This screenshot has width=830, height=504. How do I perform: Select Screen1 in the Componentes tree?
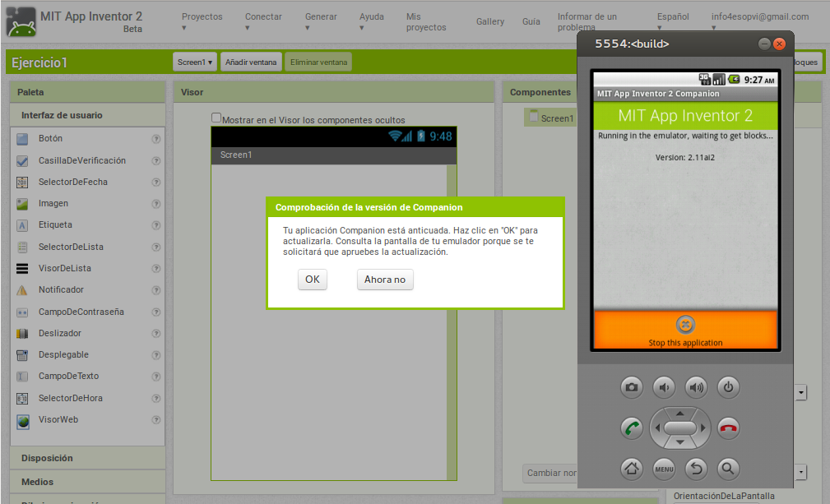click(552, 118)
